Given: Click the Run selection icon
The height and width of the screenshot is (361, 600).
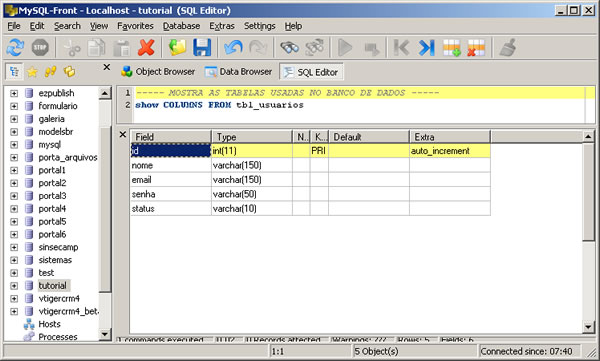Looking at the screenshot, I should click(x=372, y=49).
